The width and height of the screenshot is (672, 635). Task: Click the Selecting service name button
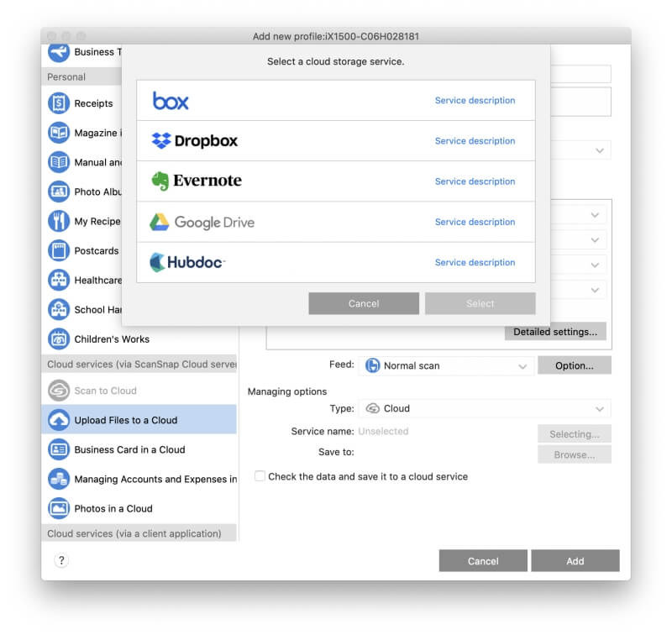575,433
